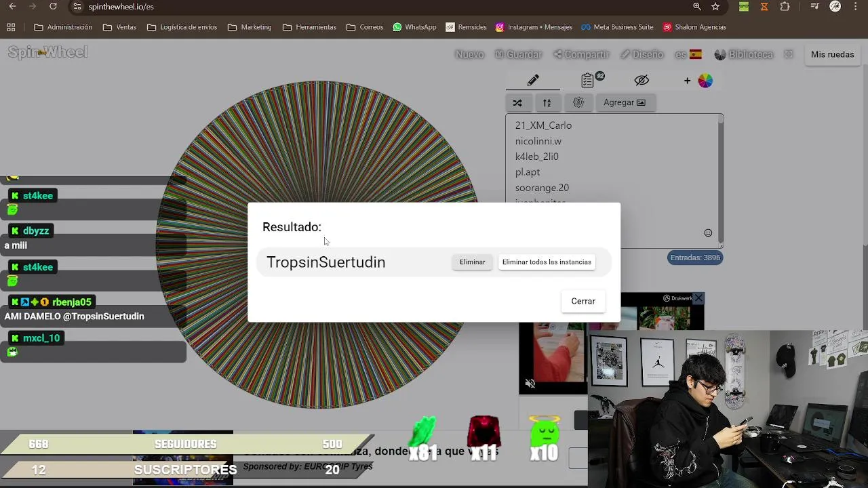Open Mis ruedas
Viewport: 868px width, 488px height.
(832, 54)
